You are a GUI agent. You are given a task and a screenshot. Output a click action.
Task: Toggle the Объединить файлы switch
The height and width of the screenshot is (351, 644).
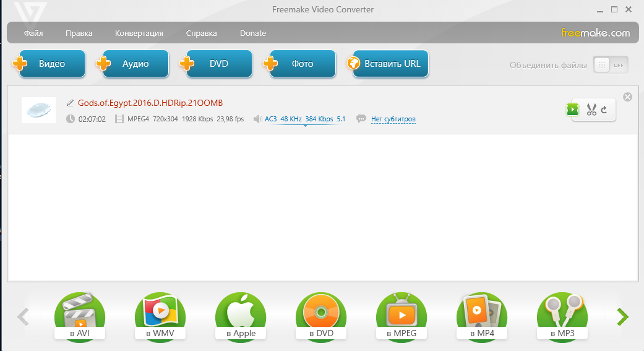611,65
